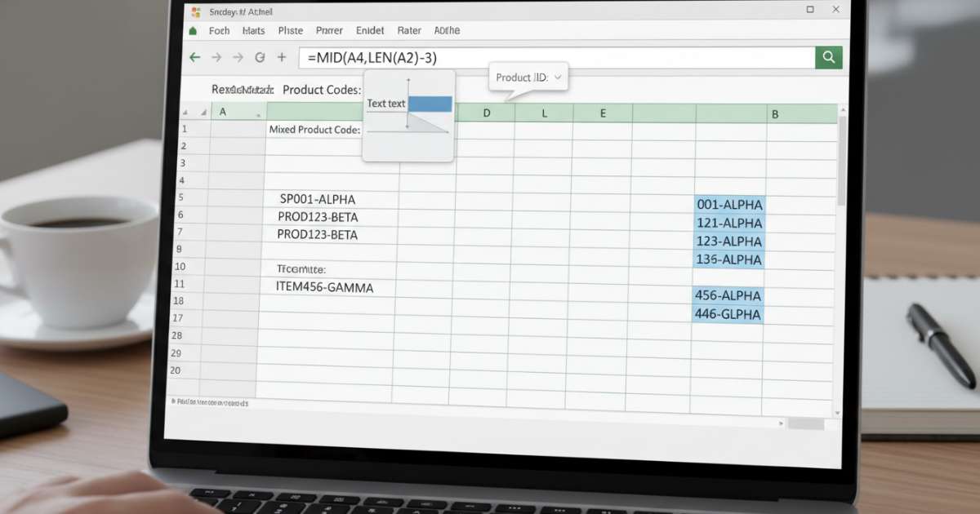Click the blue color swatch in the chart popup

(431, 104)
